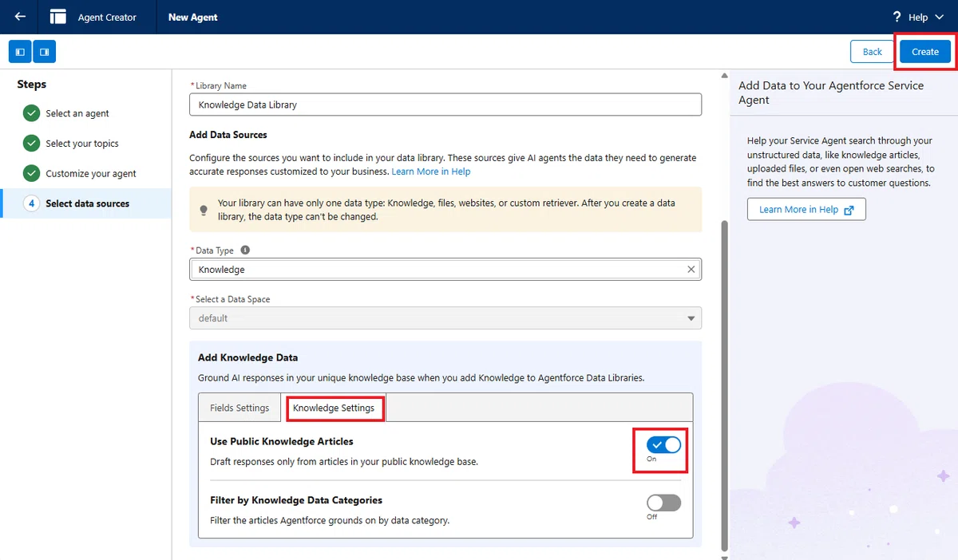Clear the Knowledge data type selection
The height and width of the screenshot is (560, 958).
[x=691, y=270]
